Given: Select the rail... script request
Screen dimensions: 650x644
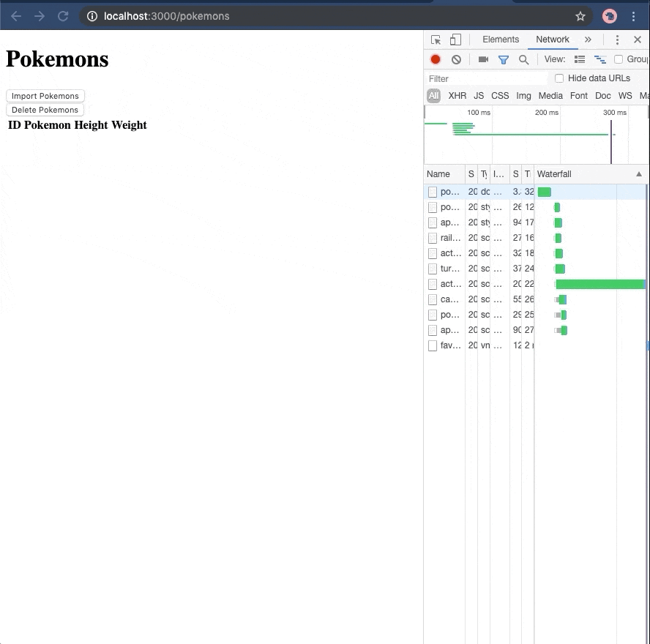Looking at the screenshot, I should click(535, 238).
